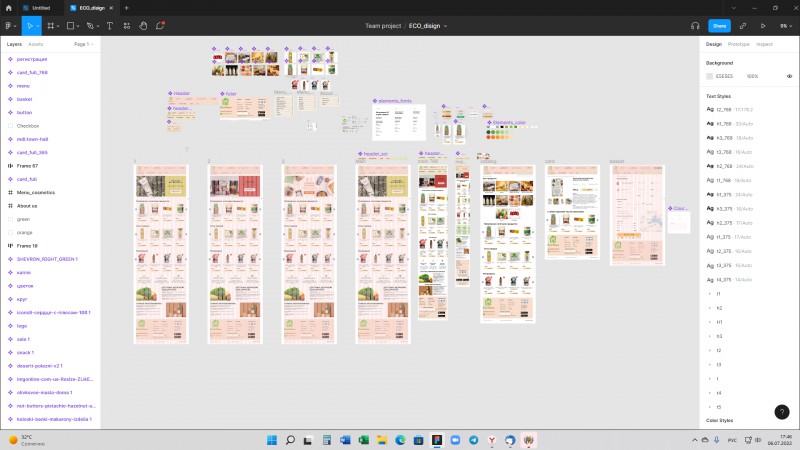Viewport: 800px width, 450px height.
Task: Click the background color swatch
Action: click(x=709, y=76)
